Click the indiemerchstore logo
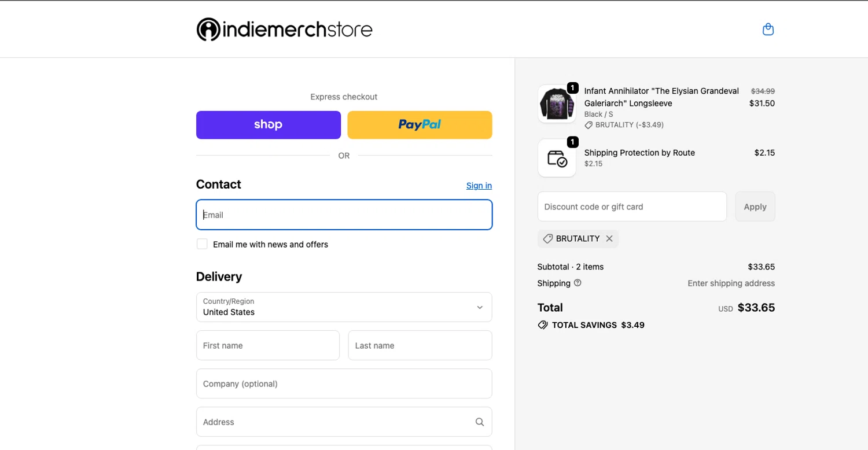 [x=284, y=29]
